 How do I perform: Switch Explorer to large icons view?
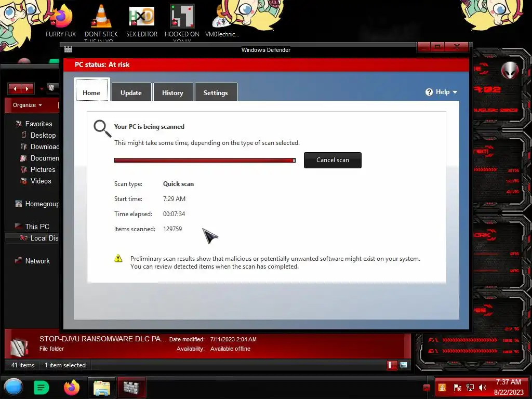(x=403, y=365)
